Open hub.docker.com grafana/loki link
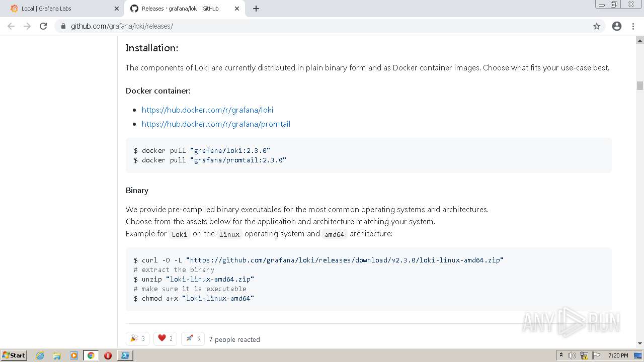The image size is (644, 362). (207, 110)
